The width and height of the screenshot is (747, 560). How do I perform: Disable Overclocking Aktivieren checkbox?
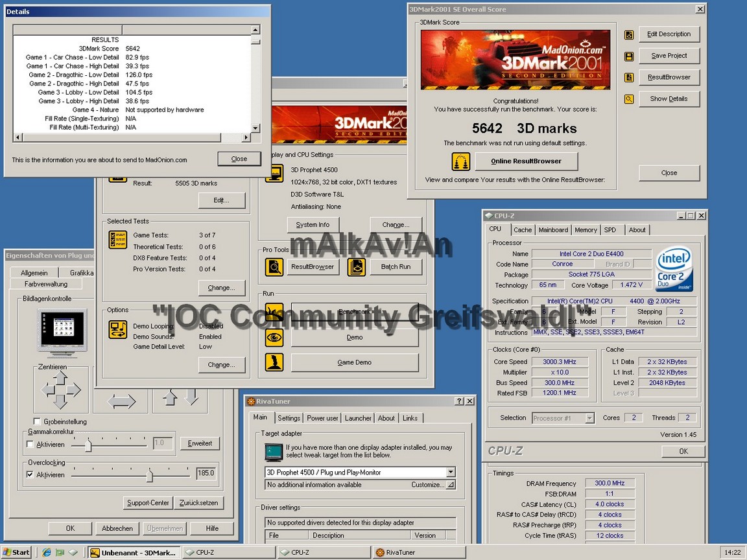[x=30, y=474]
